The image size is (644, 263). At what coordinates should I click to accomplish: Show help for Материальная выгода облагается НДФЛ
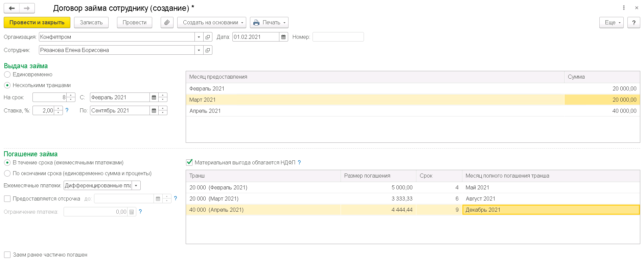299,163
